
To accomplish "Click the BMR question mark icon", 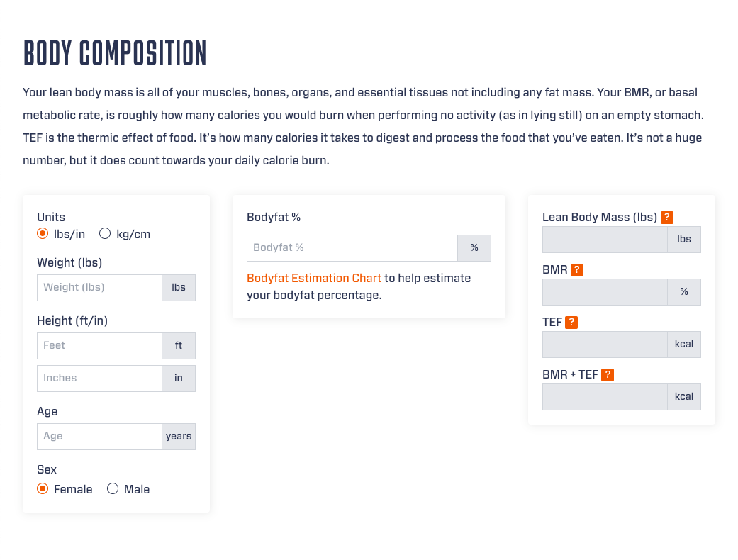I will tap(577, 270).
